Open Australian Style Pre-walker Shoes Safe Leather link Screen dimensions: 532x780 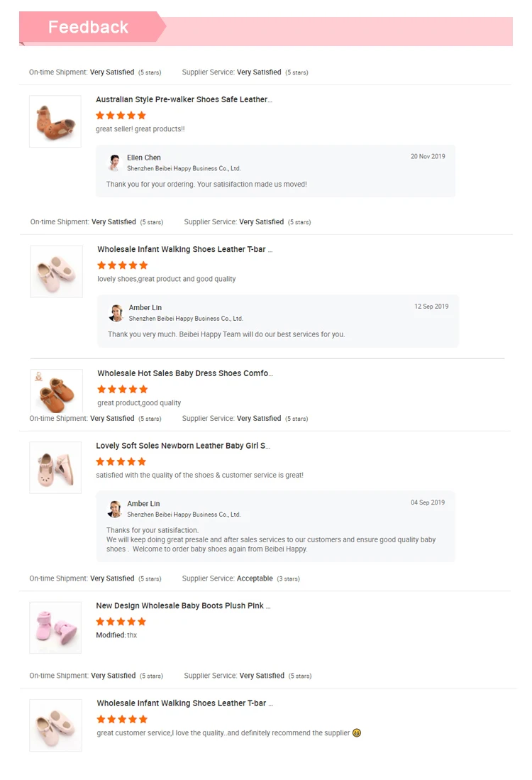click(x=184, y=100)
